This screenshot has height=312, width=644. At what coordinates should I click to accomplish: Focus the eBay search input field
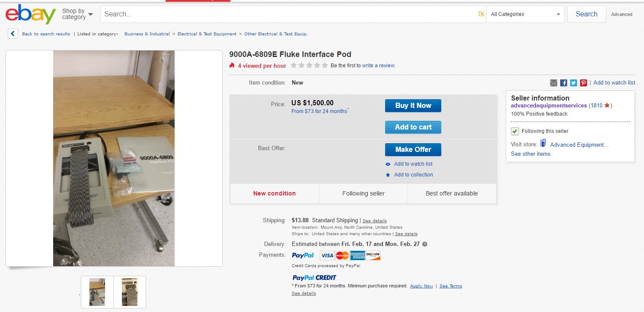[x=290, y=14]
